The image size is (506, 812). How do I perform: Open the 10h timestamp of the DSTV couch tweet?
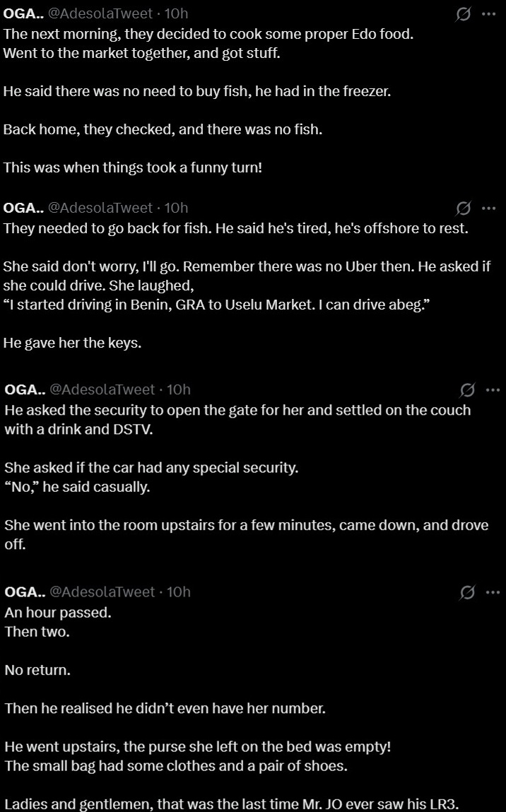coord(179,389)
